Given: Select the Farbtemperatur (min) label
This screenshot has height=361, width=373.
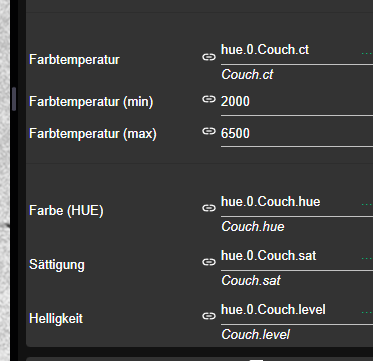Looking at the screenshot, I should [91, 102].
